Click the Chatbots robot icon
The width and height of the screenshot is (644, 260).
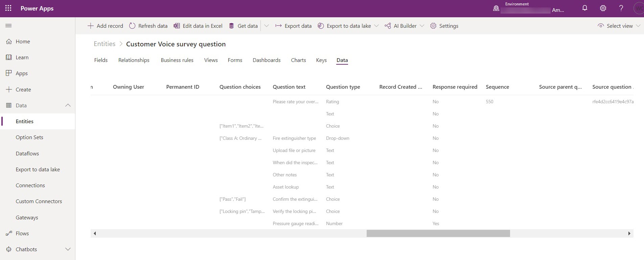9,249
